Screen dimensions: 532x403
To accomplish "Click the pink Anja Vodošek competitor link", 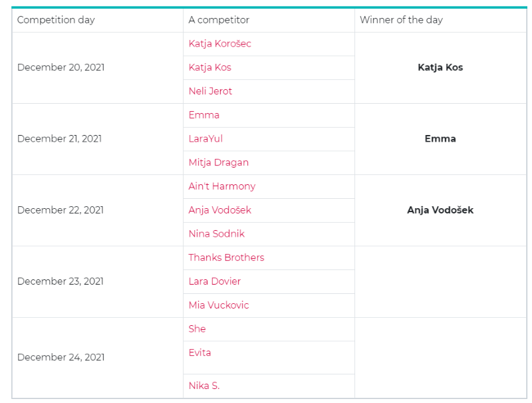I will pos(219,210).
